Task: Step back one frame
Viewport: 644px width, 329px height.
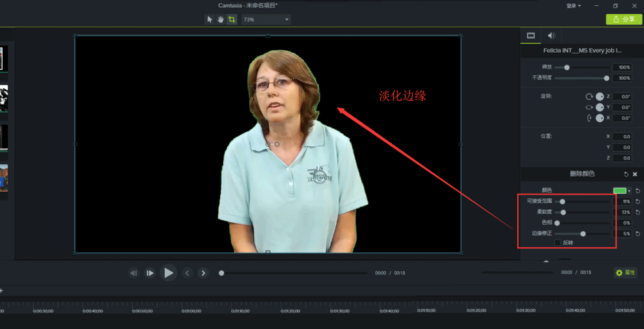Action: click(x=134, y=273)
